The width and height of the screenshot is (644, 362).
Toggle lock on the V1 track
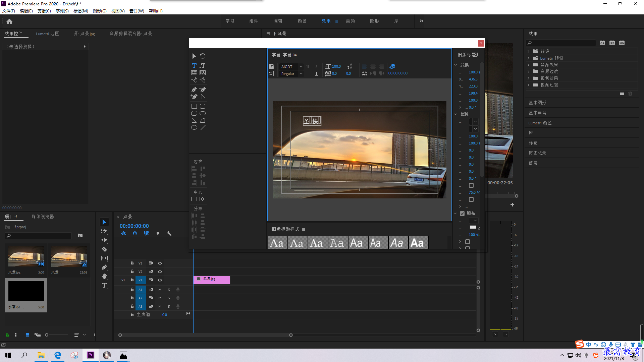click(132, 280)
